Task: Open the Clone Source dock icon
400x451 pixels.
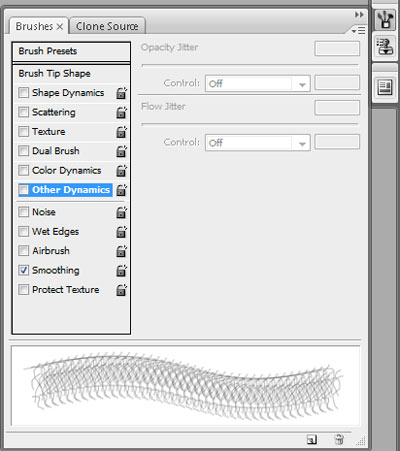Action: click(385, 47)
